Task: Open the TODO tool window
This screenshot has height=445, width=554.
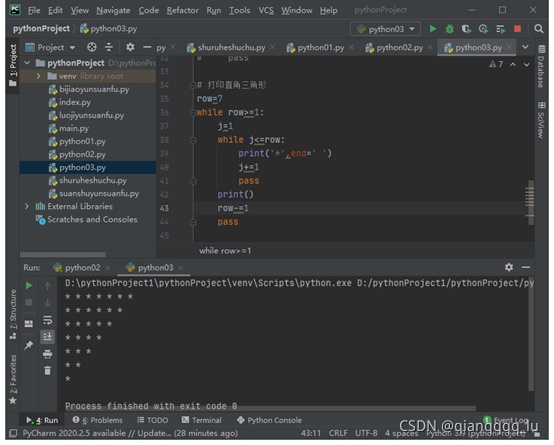Action: pos(152,420)
